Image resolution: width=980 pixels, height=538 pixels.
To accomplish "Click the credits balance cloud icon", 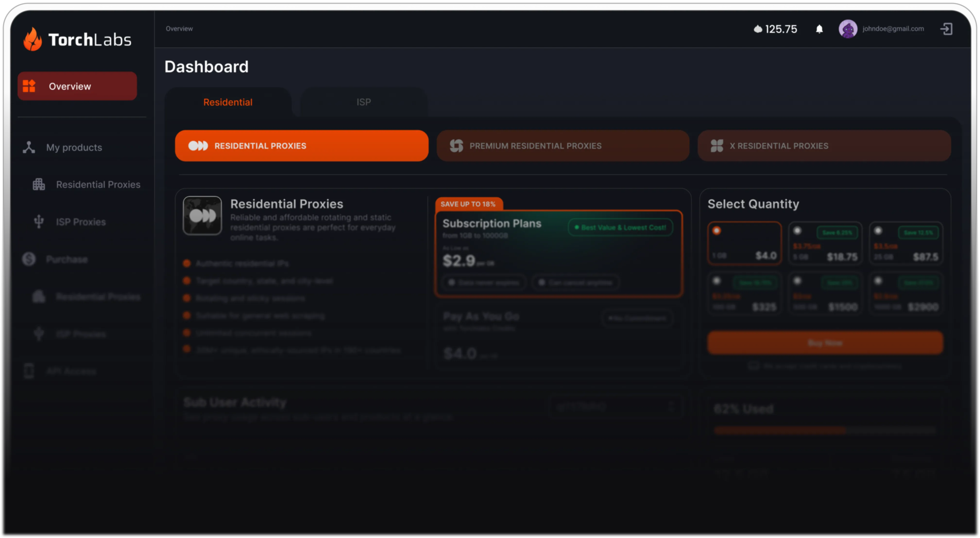I will 758,29.
